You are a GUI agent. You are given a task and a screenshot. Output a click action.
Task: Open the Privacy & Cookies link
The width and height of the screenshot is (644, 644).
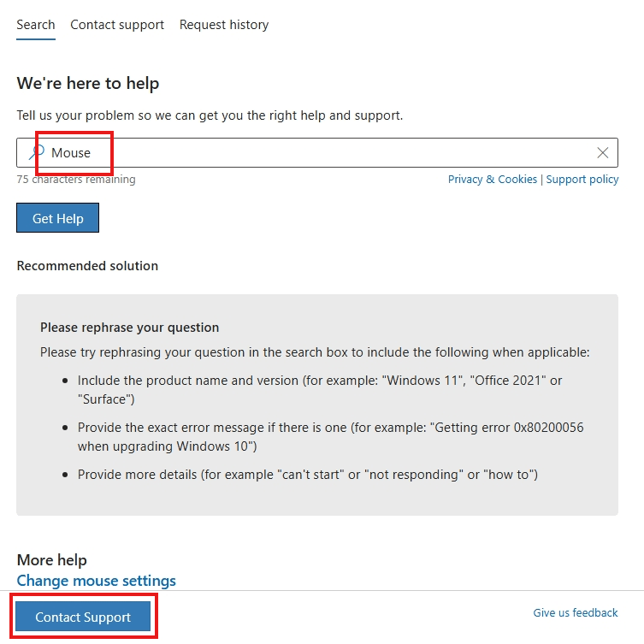[x=492, y=180]
